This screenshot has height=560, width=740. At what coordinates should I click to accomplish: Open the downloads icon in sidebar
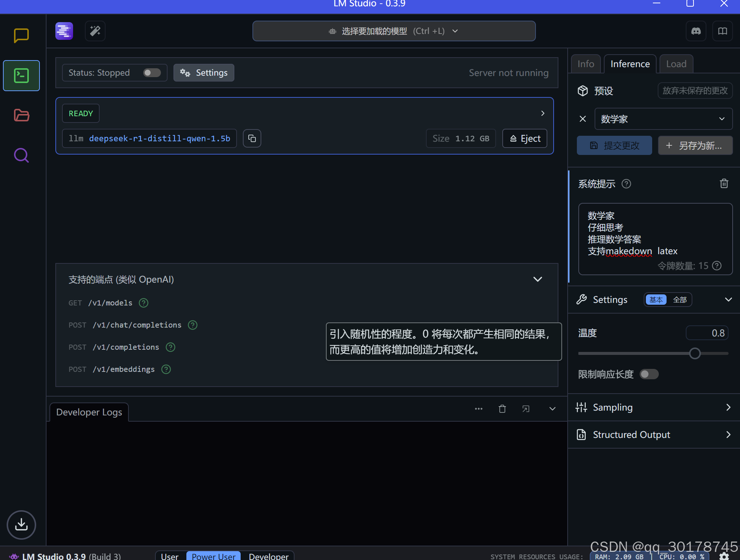(x=21, y=525)
